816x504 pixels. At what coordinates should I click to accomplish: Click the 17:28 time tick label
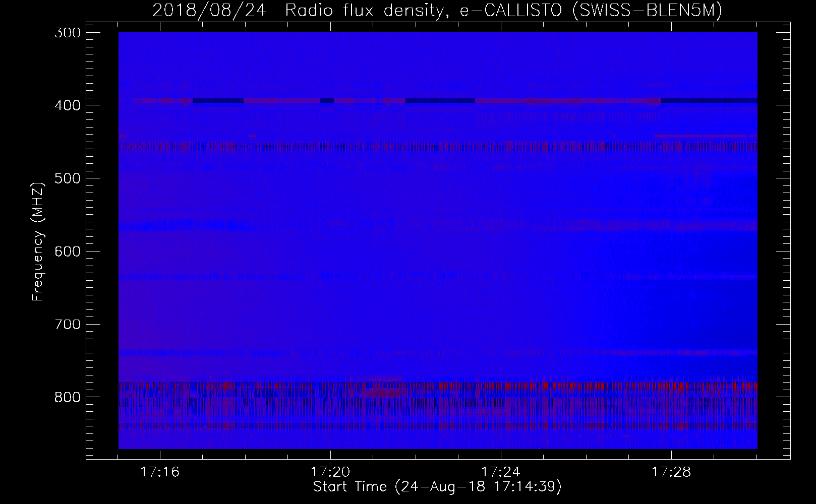672,472
